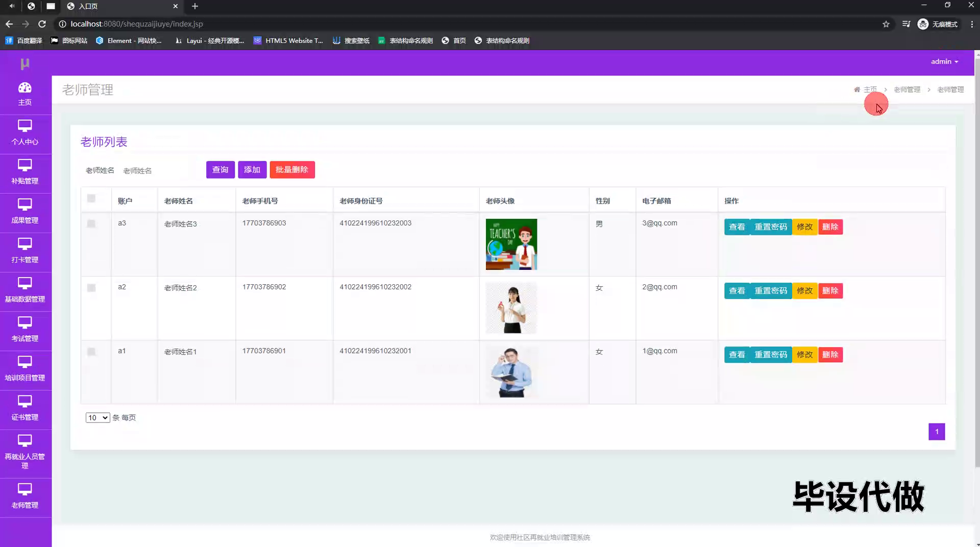Screen dimensions: 980x547
Task: Click teacher a2's avatar thumbnail
Action: tap(511, 308)
